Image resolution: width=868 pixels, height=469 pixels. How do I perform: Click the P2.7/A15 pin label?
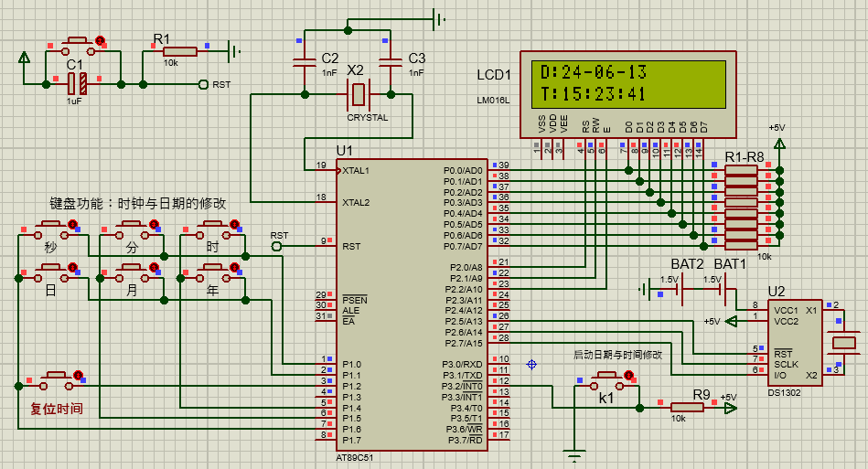pyautogui.click(x=464, y=343)
